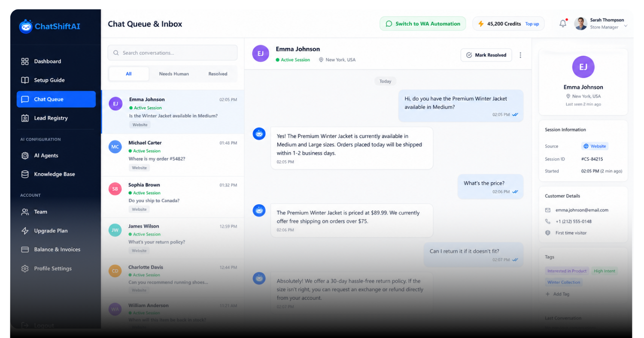Screen dimensions: 644x338
Task: Click Add Tag
Action: coord(557,294)
